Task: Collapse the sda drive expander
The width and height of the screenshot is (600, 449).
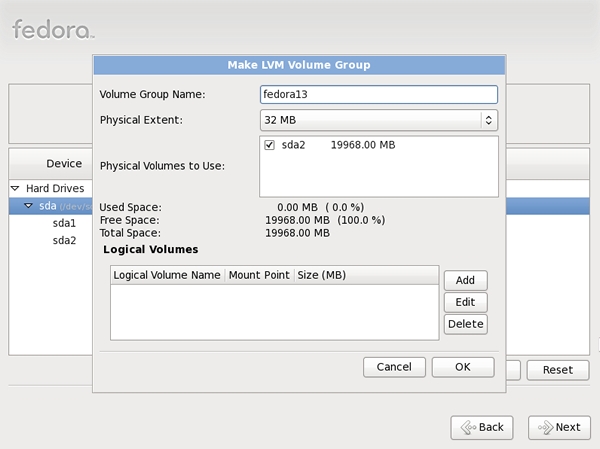Action: (x=28, y=206)
